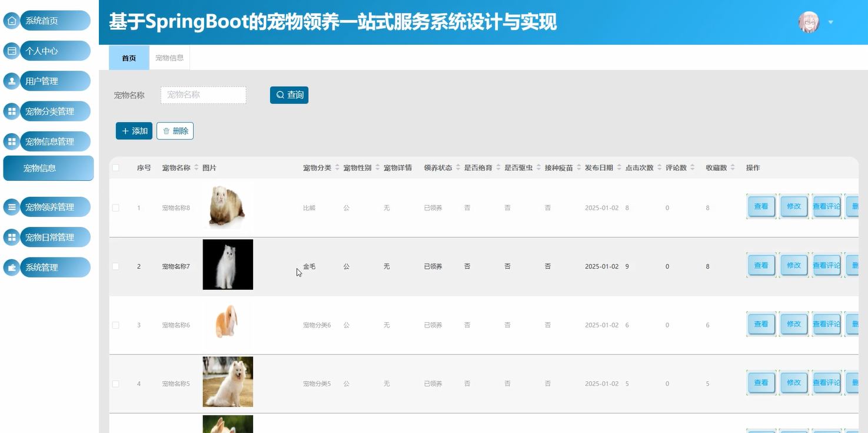
Task: Click 修改 for 宠物名称8 row
Action: pyautogui.click(x=794, y=206)
